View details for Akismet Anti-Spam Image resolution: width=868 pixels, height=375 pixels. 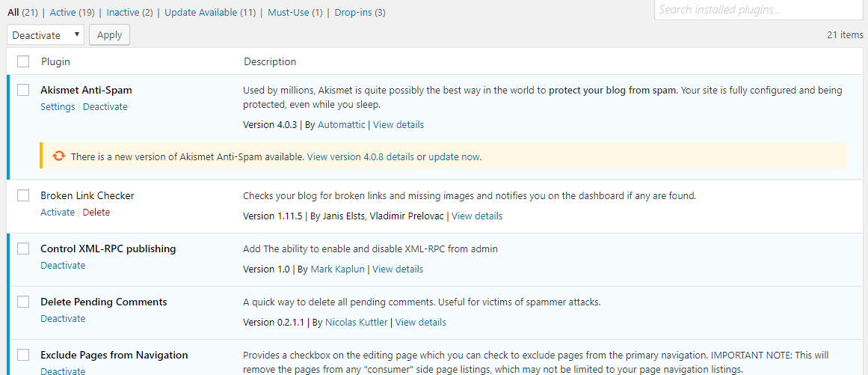tap(398, 125)
